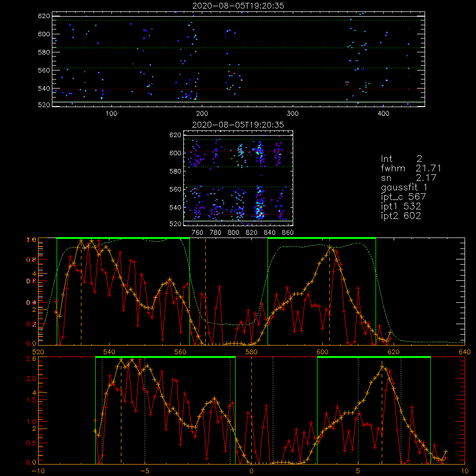The height and width of the screenshot is (476, 476).
Task: Click x-axis label 100 of the top panel
Action: pyautogui.click(x=111, y=114)
